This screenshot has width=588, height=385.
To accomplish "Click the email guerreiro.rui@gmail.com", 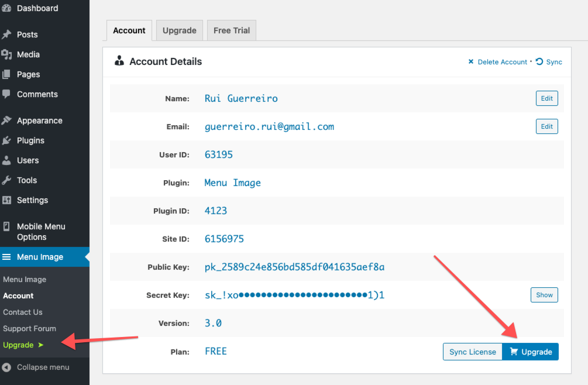I will coord(269,127).
